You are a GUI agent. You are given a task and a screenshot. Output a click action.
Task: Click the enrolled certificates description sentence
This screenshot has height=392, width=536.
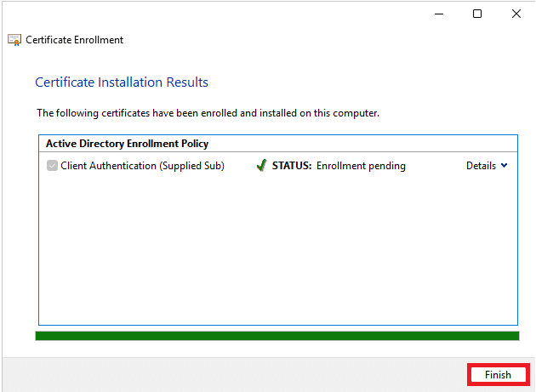tap(208, 112)
